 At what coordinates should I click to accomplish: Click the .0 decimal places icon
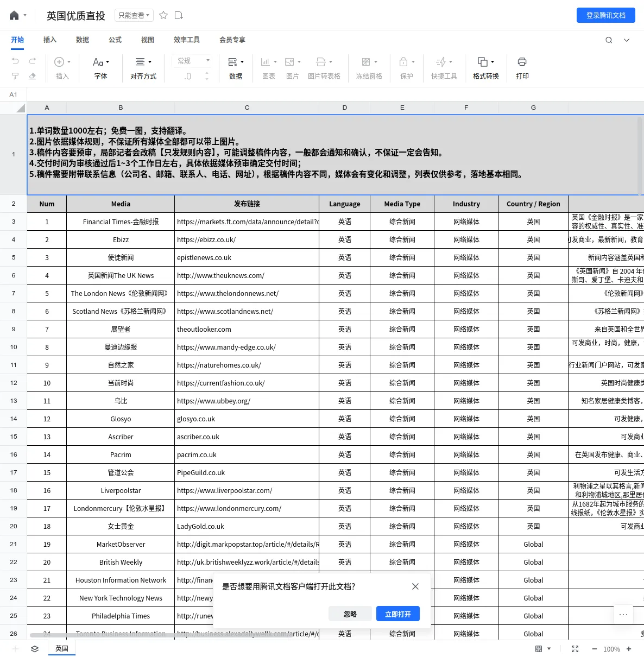(x=187, y=77)
